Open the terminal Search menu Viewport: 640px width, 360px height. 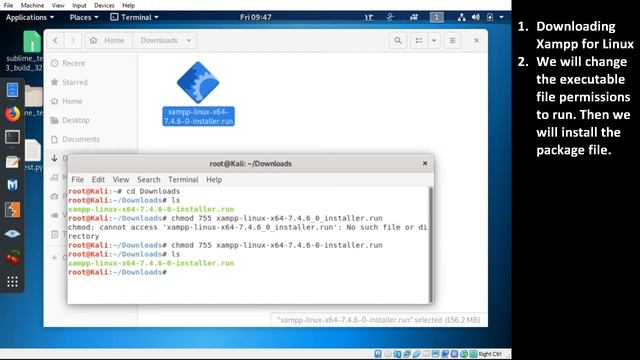pos(149,180)
